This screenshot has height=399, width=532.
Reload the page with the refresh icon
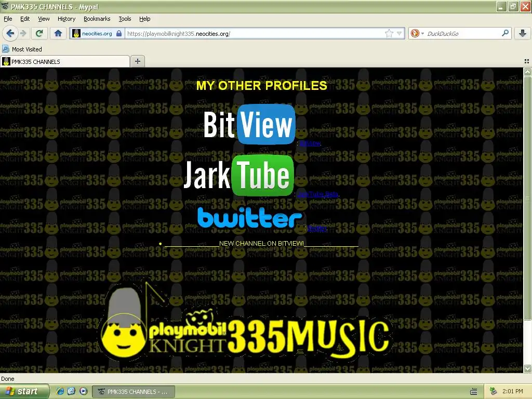tap(39, 33)
